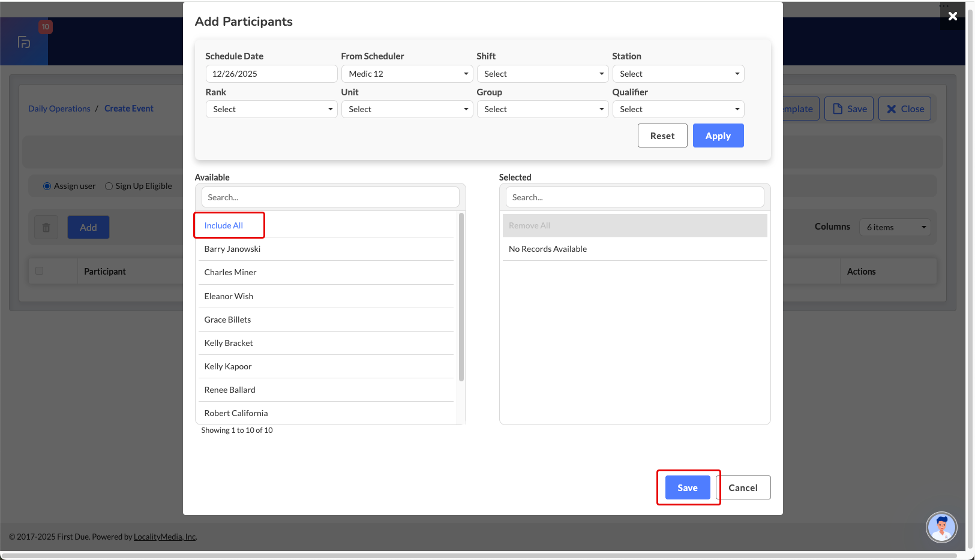Image resolution: width=978 pixels, height=560 pixels.
Task: Click Include All in Available list
Action: [224, 225]
